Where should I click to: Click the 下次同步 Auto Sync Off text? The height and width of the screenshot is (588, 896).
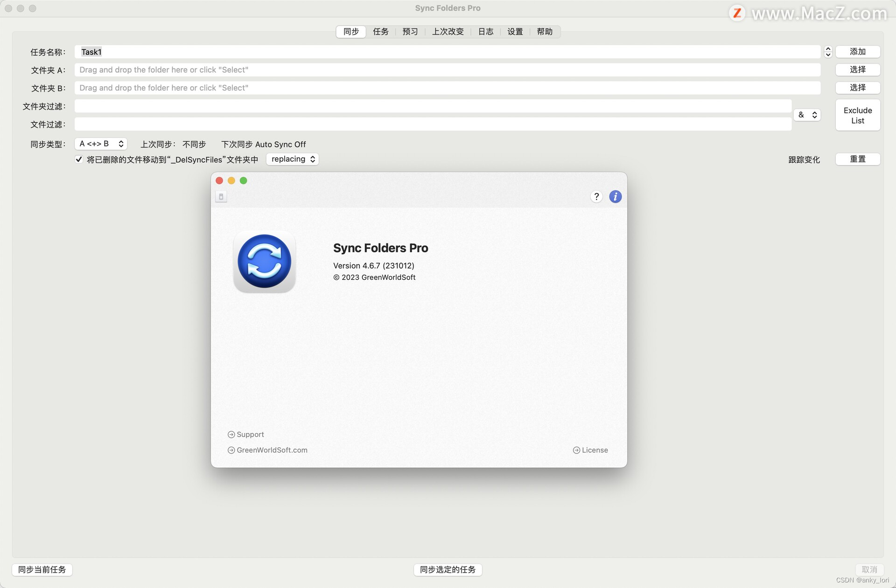pos(264,145)
